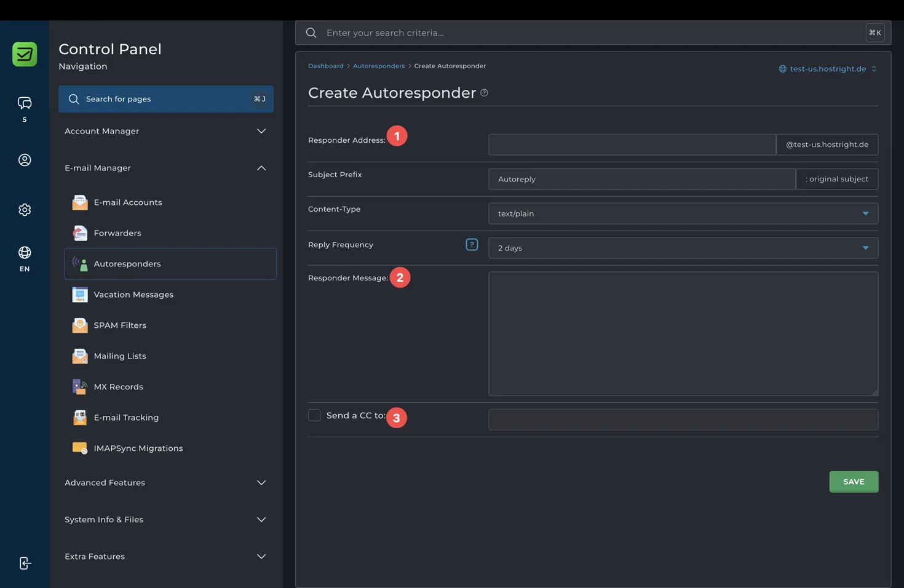Open the Reply Frequency dropdown
The height and width of the screenshot is (588, 904).
click(x=683, y=248)
